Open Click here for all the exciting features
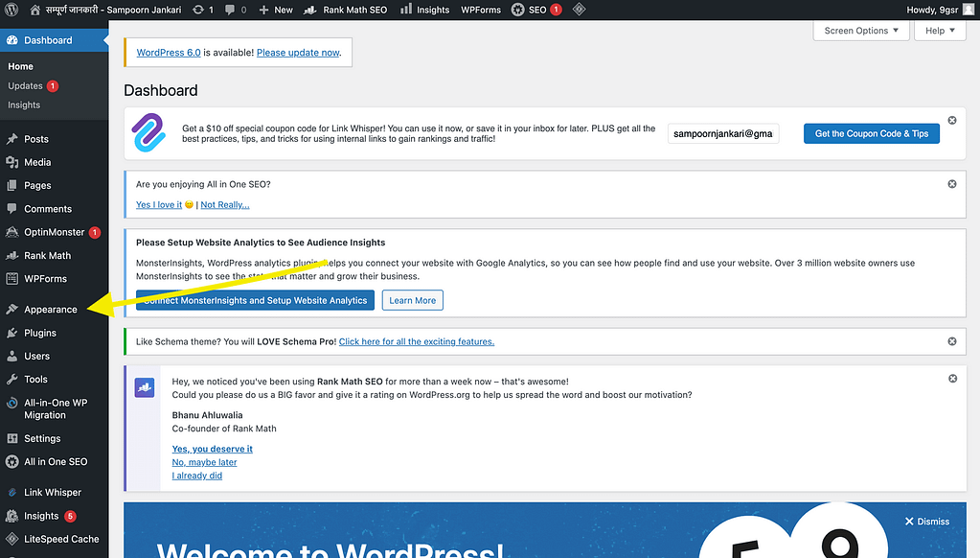The image size is (980, 558). (x=417, y=341)
